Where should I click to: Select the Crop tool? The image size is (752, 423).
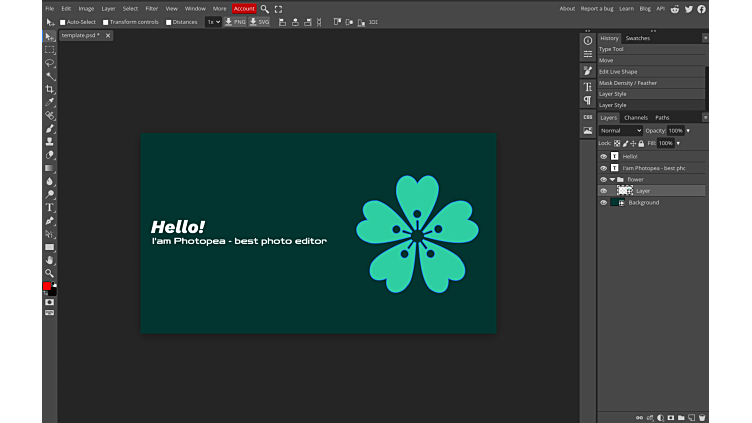coord(50,89)
